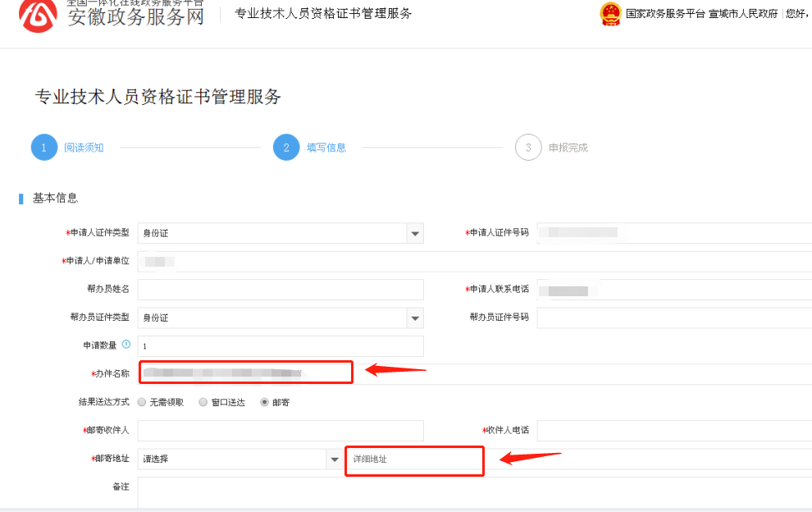Select the 无需领取 radio option
812x512 pixels.
[x=143, y=403]
